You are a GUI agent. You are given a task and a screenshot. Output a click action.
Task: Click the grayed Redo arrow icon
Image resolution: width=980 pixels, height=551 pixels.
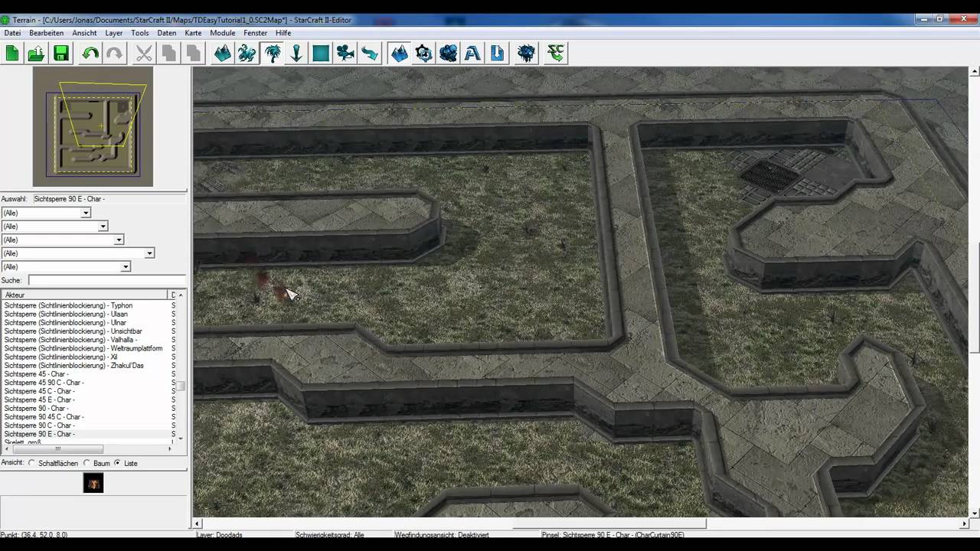114,53
